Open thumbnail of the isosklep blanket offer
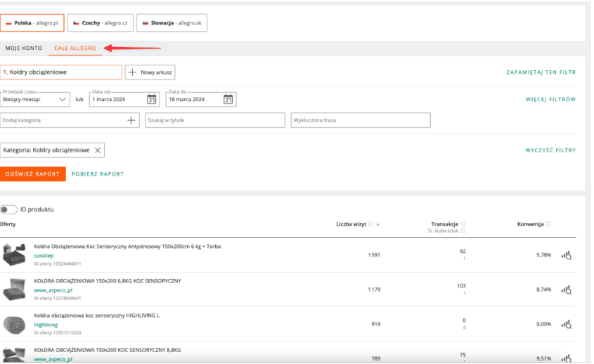 tap(14, 255)
